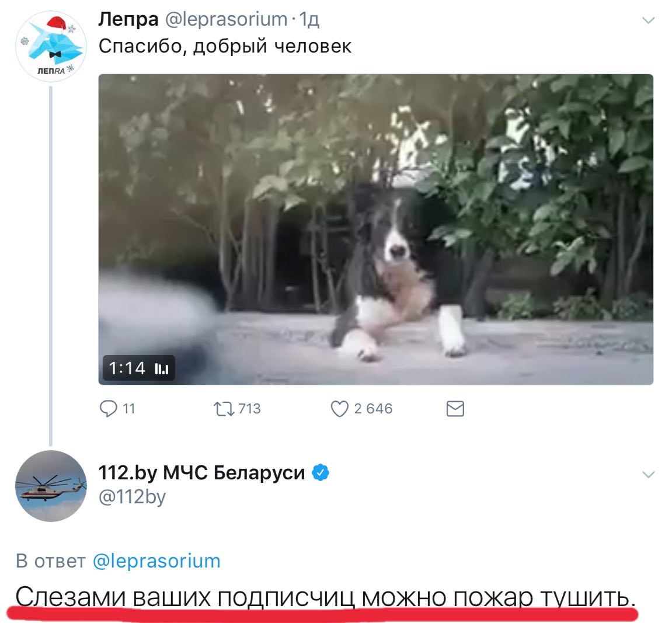The image size is (672, 623).
Task: Click the reply speech bubble icon
Action: pos(108,408)
